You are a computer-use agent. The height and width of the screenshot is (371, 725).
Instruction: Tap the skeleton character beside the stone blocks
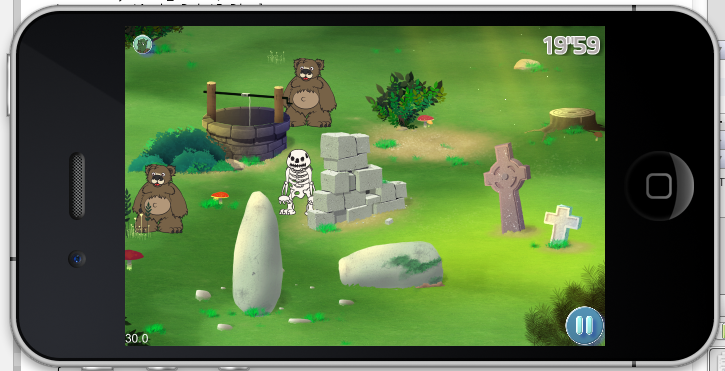pos(297,182)
